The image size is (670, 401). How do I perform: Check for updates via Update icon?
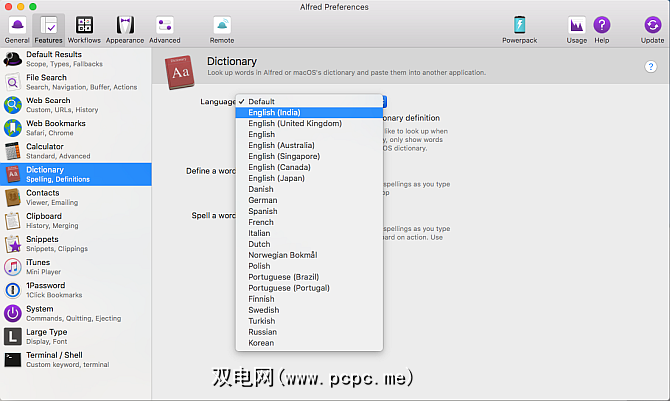click(x=652, y=29)
